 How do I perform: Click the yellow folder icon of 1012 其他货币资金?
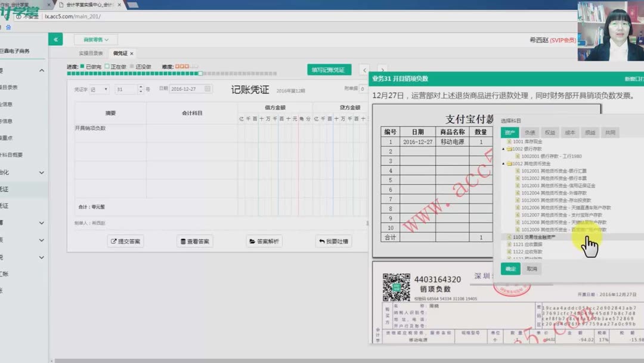click(x=509, y=164)
